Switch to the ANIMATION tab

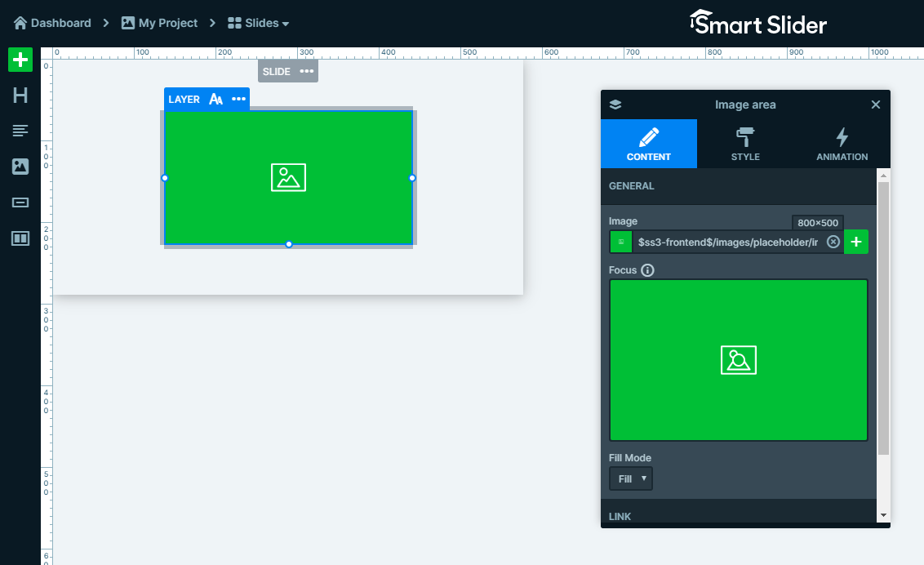click(x=842, y=144)
